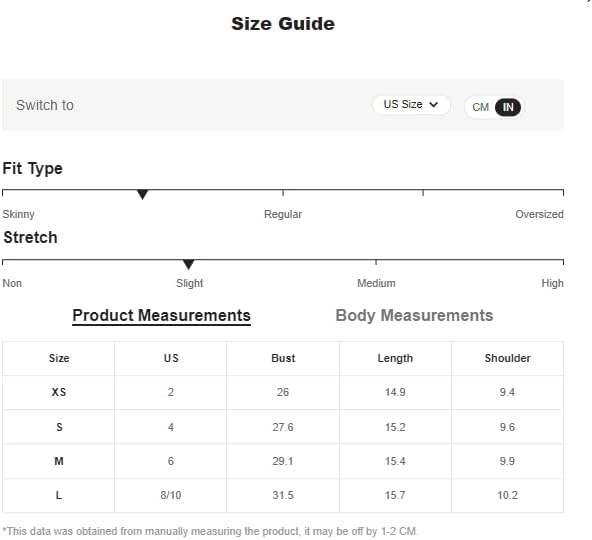Click the chevron arrow beside US Size
The image size is (592, 540).
point(434,105)
